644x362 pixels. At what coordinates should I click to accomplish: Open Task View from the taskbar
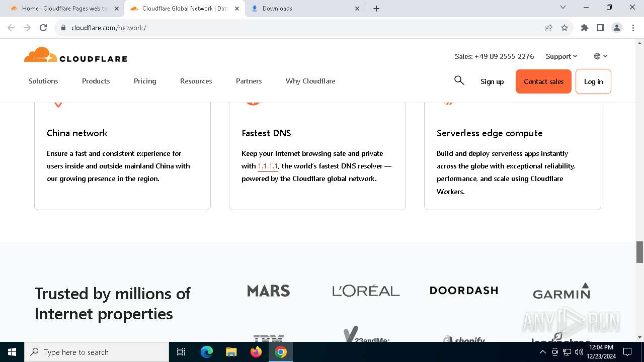(181, 352)
